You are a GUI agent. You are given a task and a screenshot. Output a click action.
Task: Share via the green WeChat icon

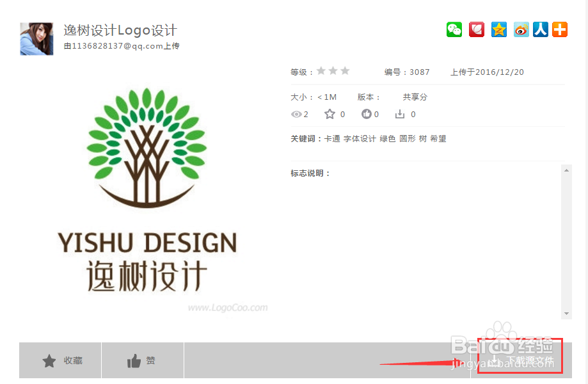coord(454,29)
